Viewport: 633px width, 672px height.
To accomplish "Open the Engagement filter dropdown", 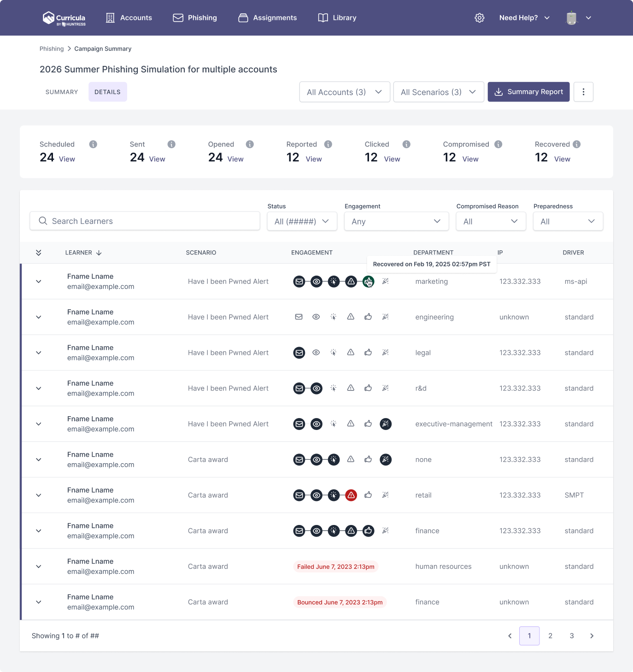I will point(396,221).
